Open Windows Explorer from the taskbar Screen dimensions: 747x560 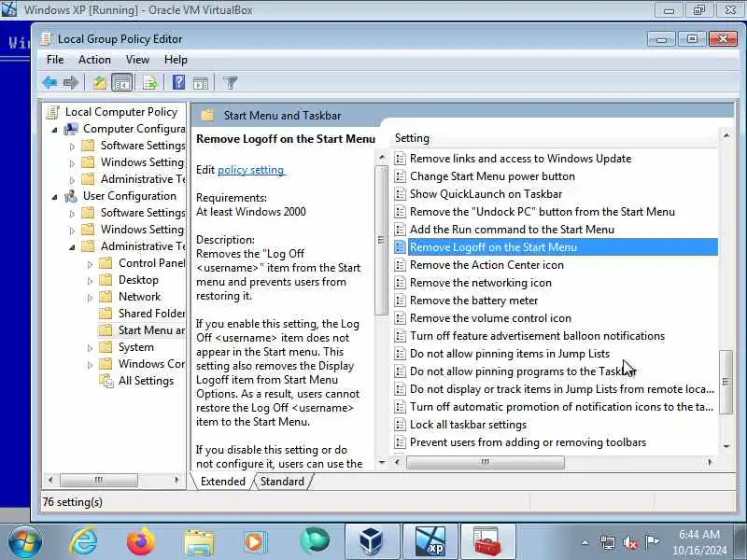199,543
